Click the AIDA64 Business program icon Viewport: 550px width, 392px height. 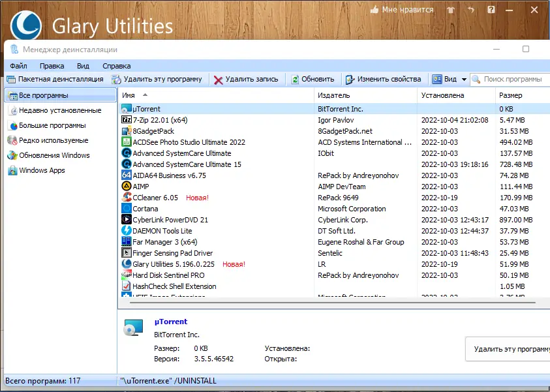tap(127, 175)
